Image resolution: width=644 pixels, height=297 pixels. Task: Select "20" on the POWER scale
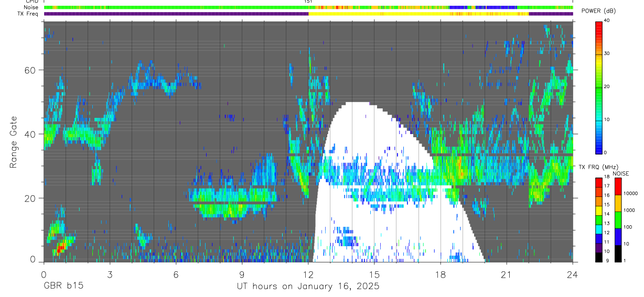[x=607, y=86]
